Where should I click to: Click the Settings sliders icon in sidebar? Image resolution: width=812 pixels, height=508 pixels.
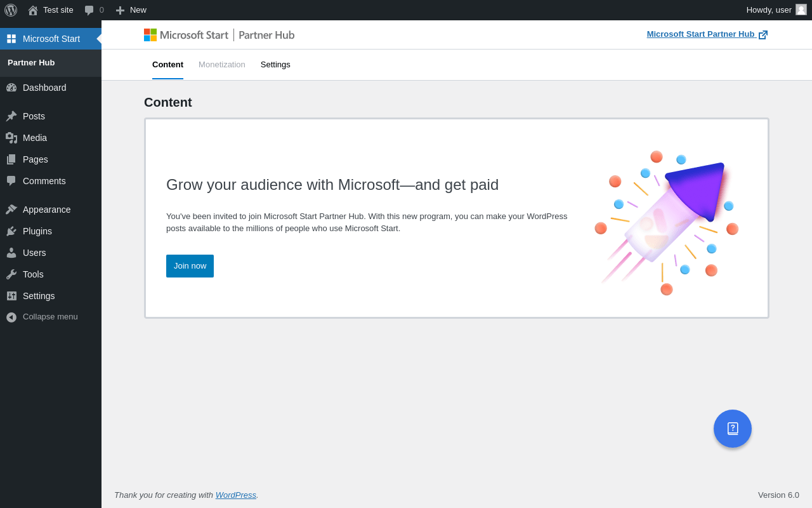coord(11,296)
